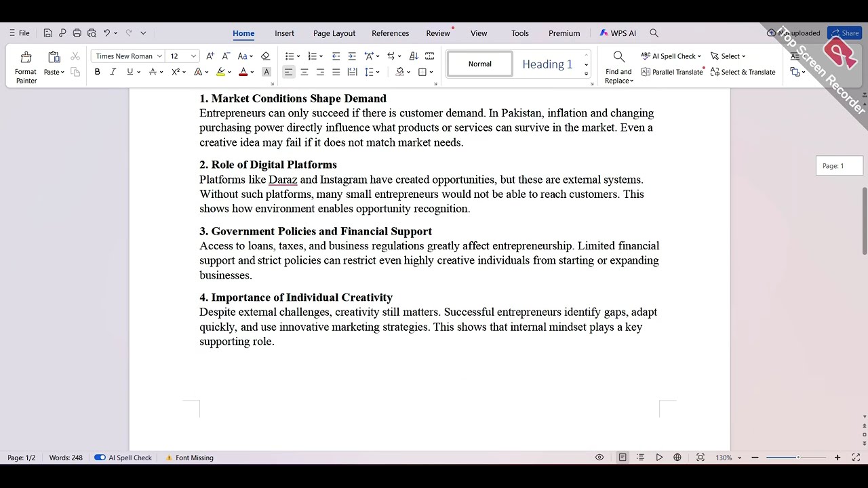
Task: Justify the paragraph text
Action: (x=336, y=72)
